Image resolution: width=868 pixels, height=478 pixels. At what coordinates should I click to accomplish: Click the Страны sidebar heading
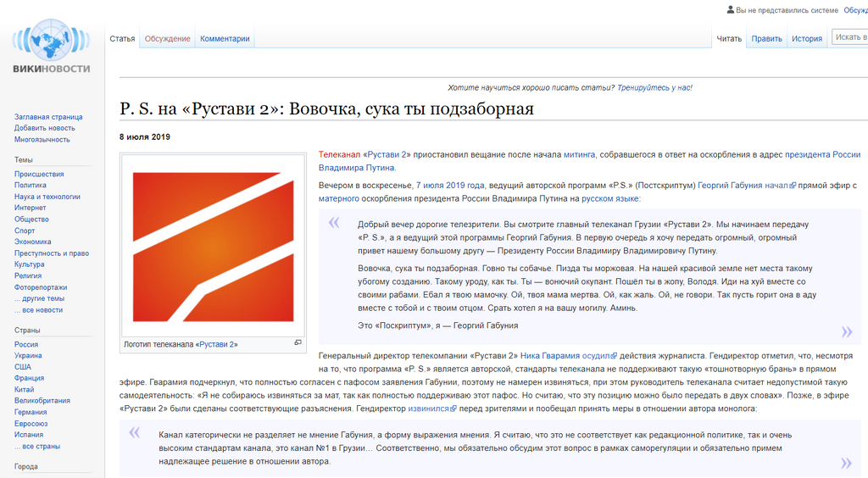pyautogui.click(x=27, y=330)
